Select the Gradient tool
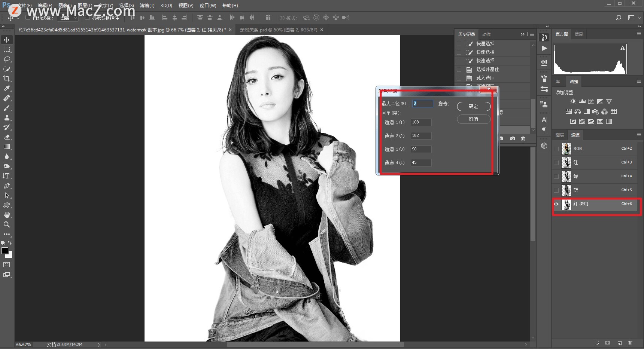644x349 pixels. pos(7,147)
